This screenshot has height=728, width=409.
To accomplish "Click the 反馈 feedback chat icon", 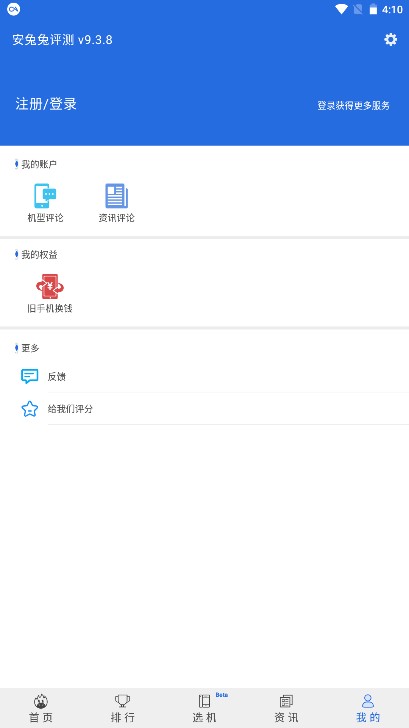I will coord(30,376).
